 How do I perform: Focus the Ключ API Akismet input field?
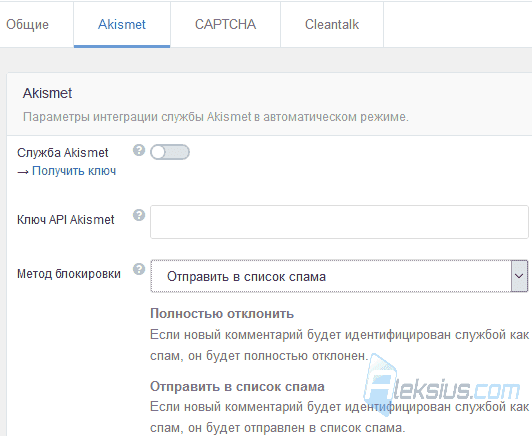[339, 222]
